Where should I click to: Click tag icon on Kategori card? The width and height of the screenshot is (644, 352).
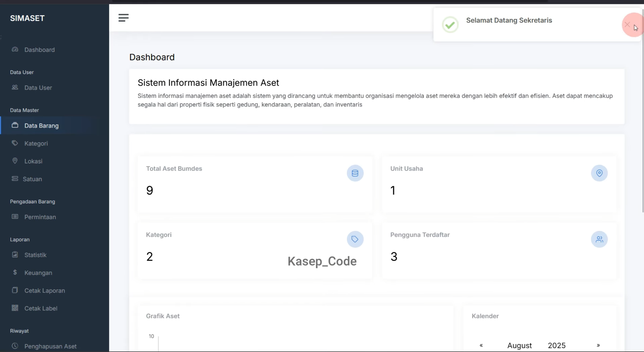pyautogui.click(x=355, y=239)
